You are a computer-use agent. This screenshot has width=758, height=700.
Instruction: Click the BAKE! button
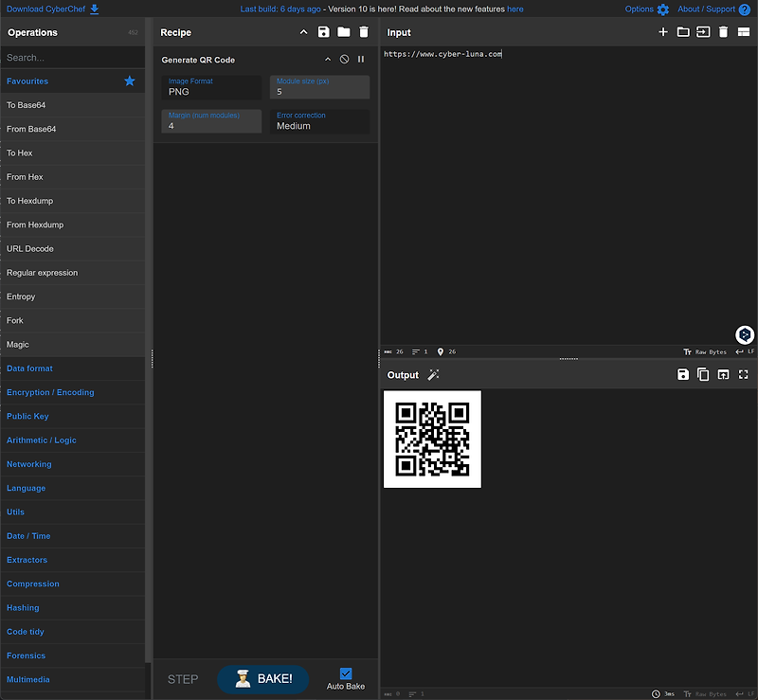point(263,679)
